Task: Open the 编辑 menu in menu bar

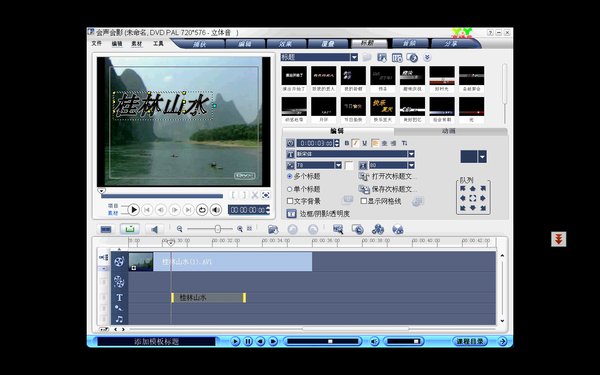Action: 117,44
